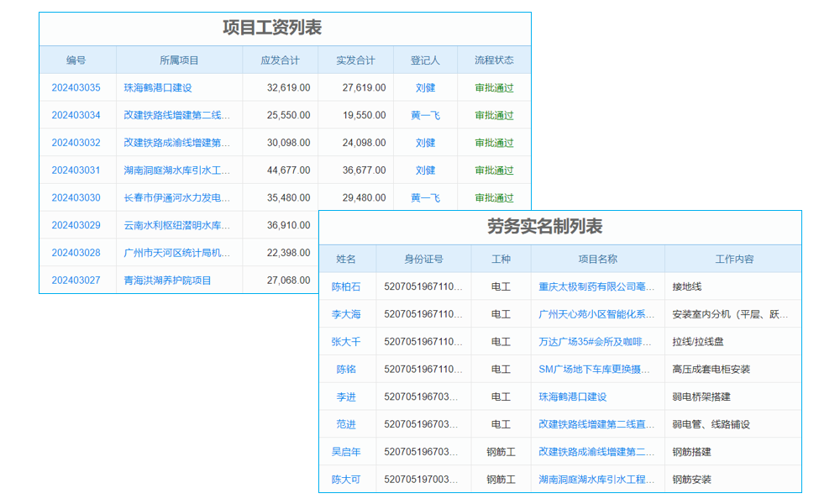Open wage record 202403035
Screen dimensions: 840x504
76,87
